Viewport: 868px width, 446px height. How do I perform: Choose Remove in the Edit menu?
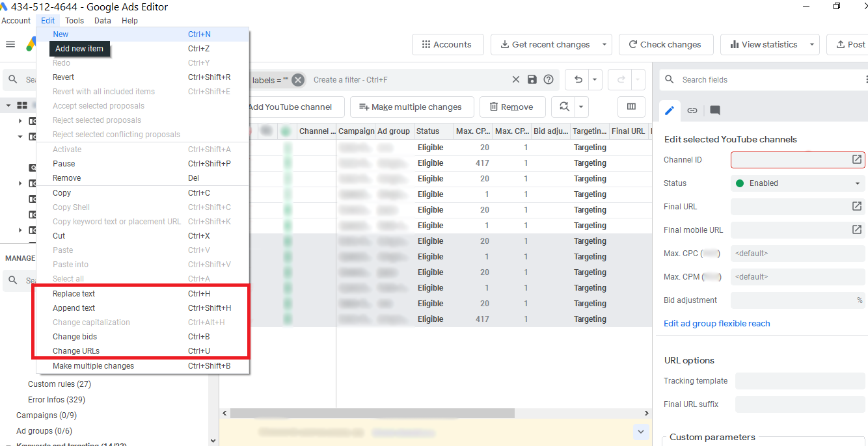pyautogui.click(x=142, y=177)
